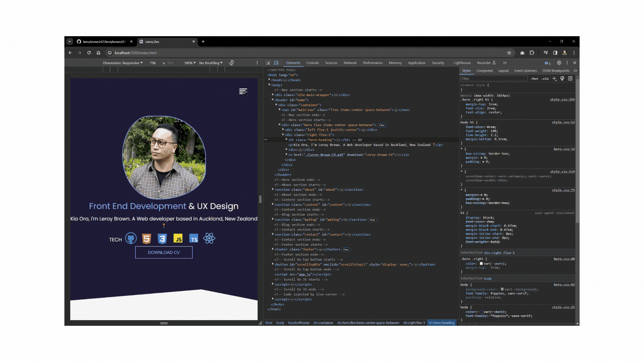This screenshot has height=362, width=644.
Task: Open the rendering emulation paintbrush icon
Action: [562, 78]
